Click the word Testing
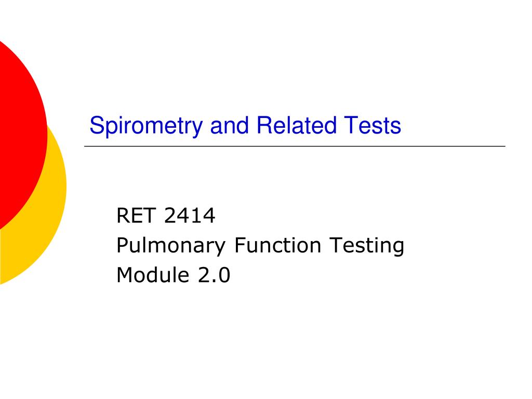The width and height of the screenshot is (532, 399). pyautogui.click(x=367, y=246)
